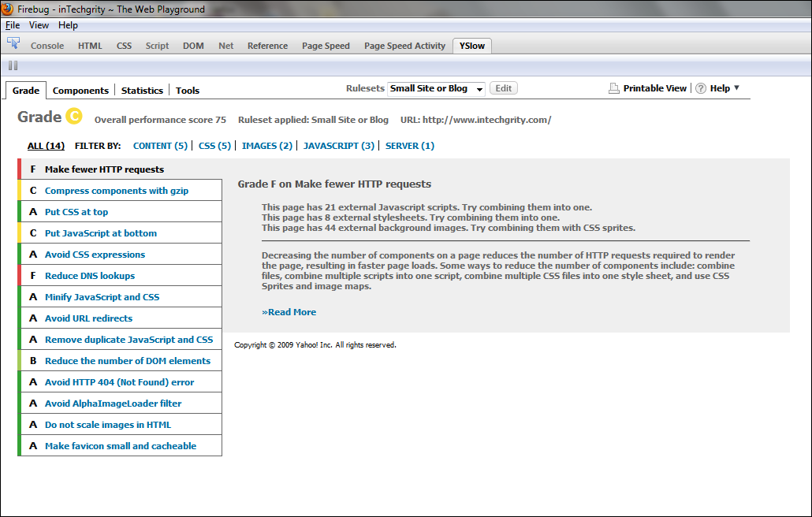
Task: Click the printer icon beside Printable View
Action: [x=613, y=88]
